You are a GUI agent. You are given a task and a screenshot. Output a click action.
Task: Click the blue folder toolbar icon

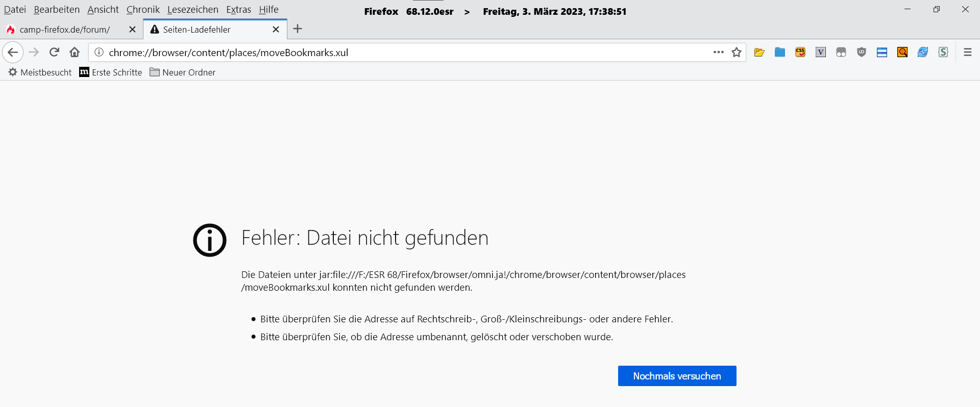780,52
